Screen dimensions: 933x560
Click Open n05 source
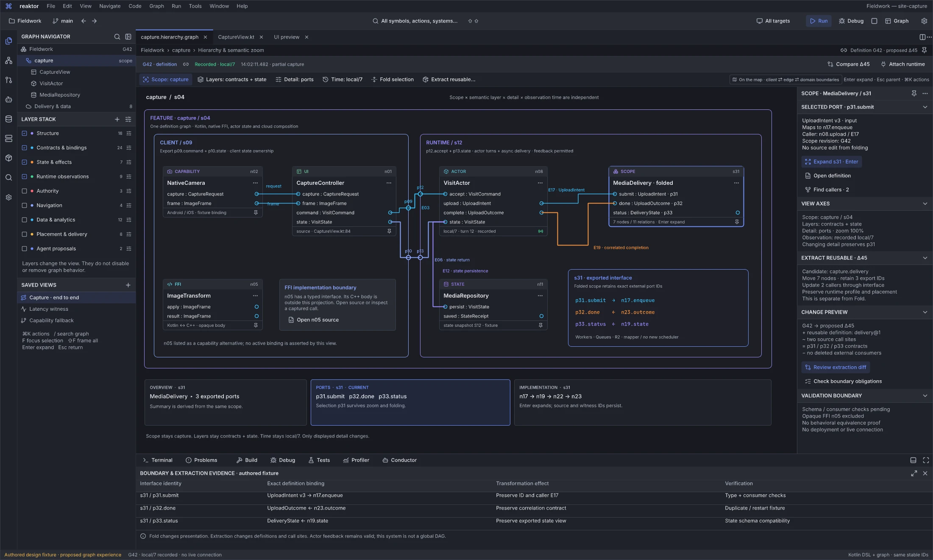pos(314,320)
